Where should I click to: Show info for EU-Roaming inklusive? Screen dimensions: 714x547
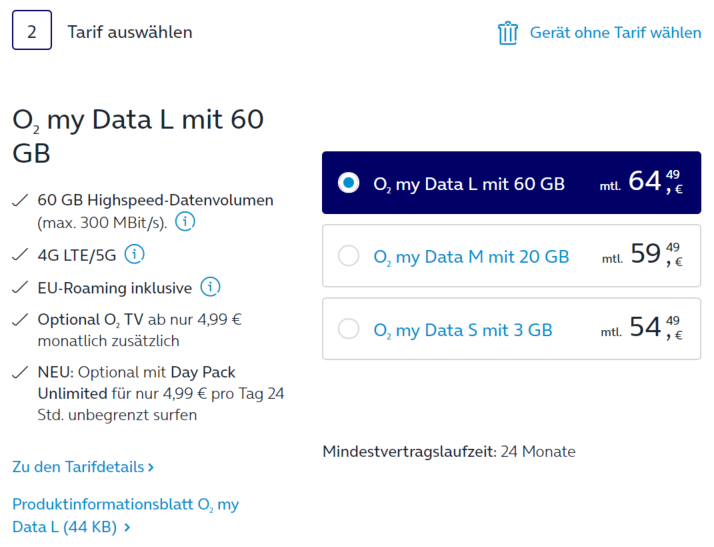click(x=211, y=287)
